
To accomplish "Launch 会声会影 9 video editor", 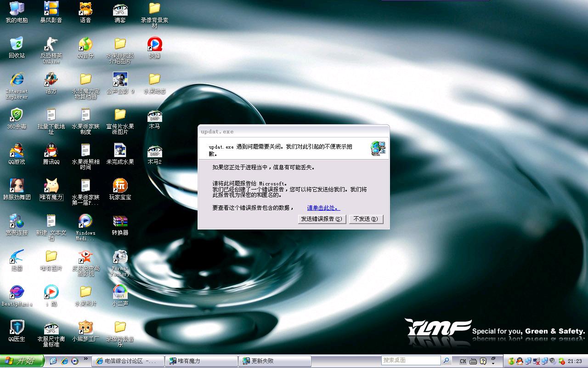I will click(x=120, y=83).
